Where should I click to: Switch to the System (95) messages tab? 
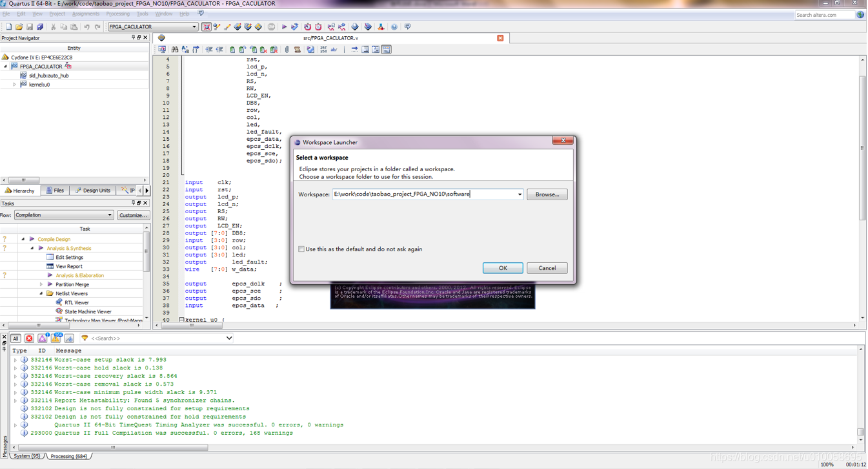click(x=26, y=456)
